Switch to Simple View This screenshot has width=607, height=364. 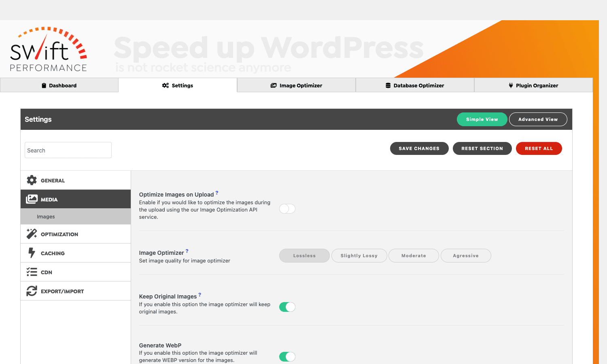482,119
